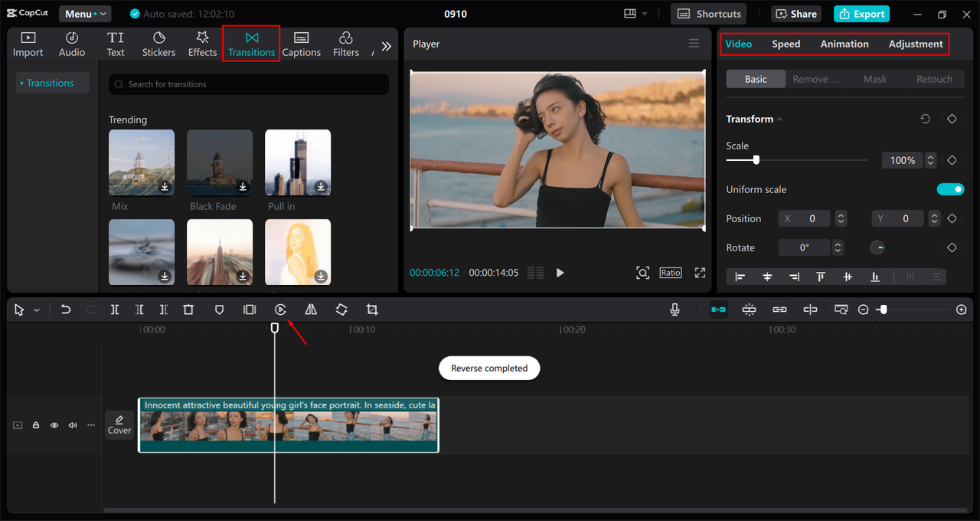
Task: Step the Scale percentage value
Action: coord(930,160)
